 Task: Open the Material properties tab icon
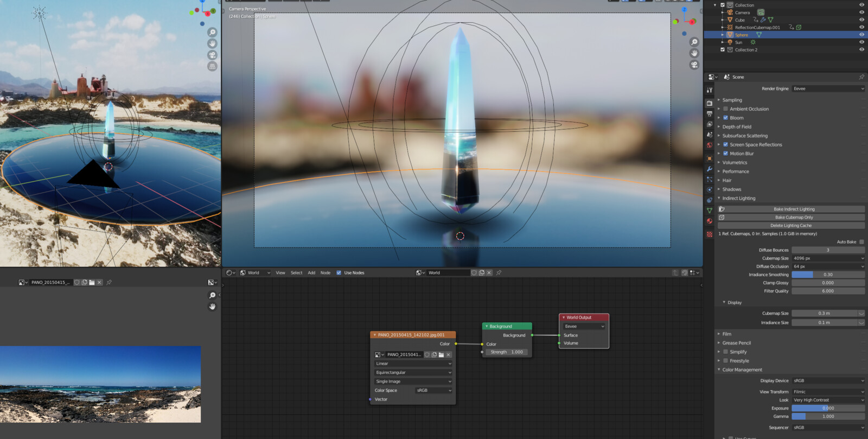(x=710, y=221)
